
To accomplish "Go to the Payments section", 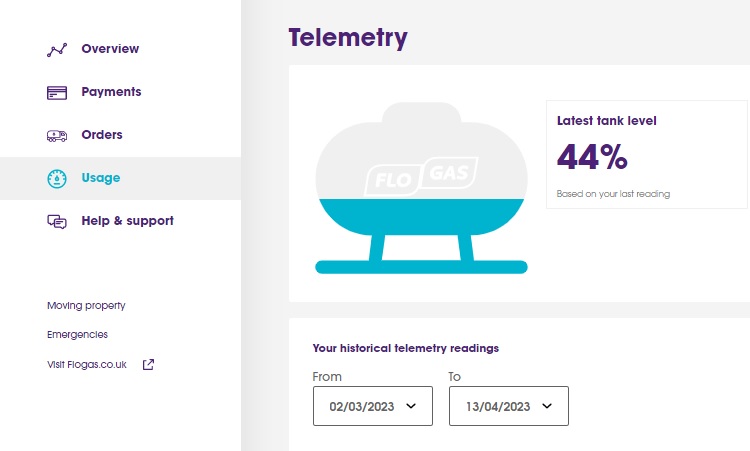I will tap(111, 92).
